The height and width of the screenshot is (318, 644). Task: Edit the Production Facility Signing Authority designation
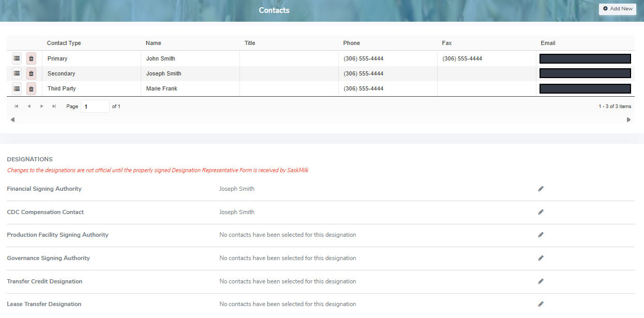coord(541,235)
